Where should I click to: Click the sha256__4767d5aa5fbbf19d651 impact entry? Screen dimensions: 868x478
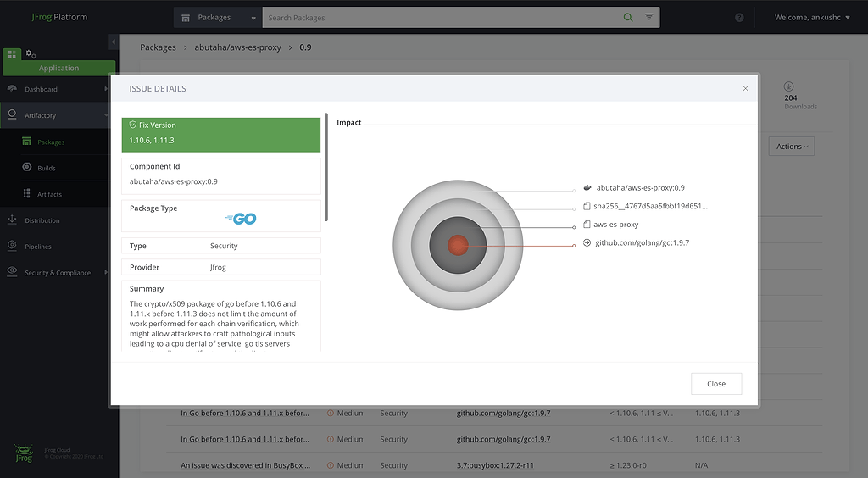650,206
